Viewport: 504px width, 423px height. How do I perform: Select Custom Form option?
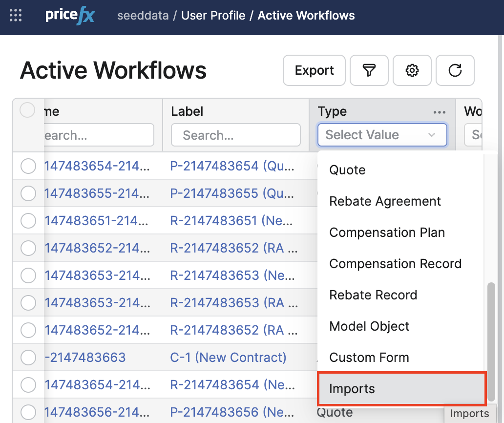click(x=369, y=358)
